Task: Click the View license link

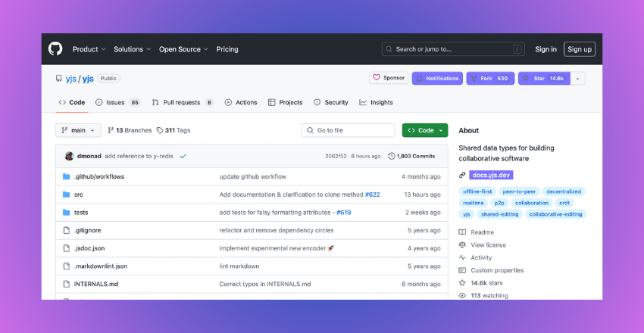Action: tap(483, 245)
